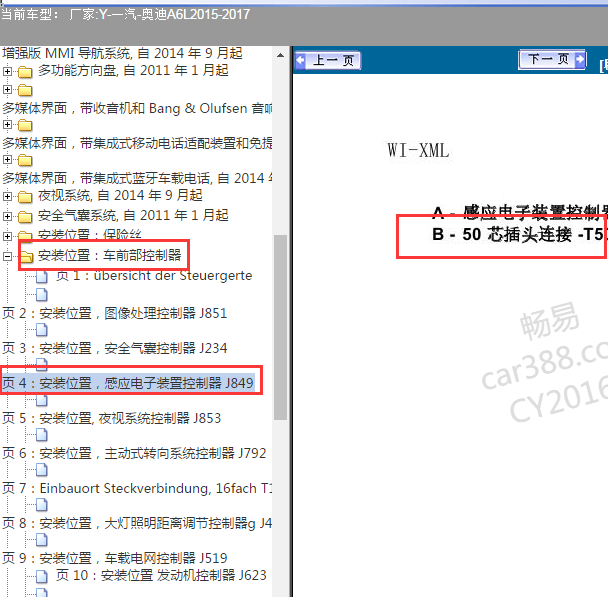608x597 pixels.
Task: Select 夜视系统, 自 2014 年 9 月起
Action: [120, 195]
